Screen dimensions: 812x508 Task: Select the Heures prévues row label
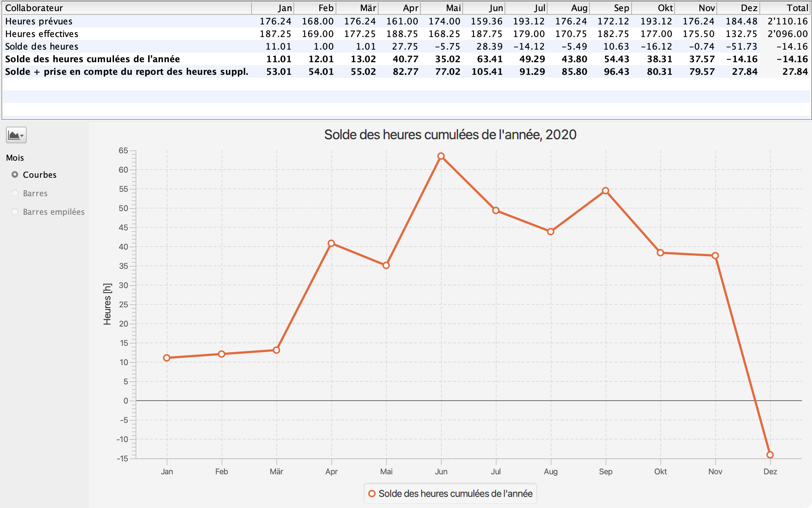[x=39, y=21]
